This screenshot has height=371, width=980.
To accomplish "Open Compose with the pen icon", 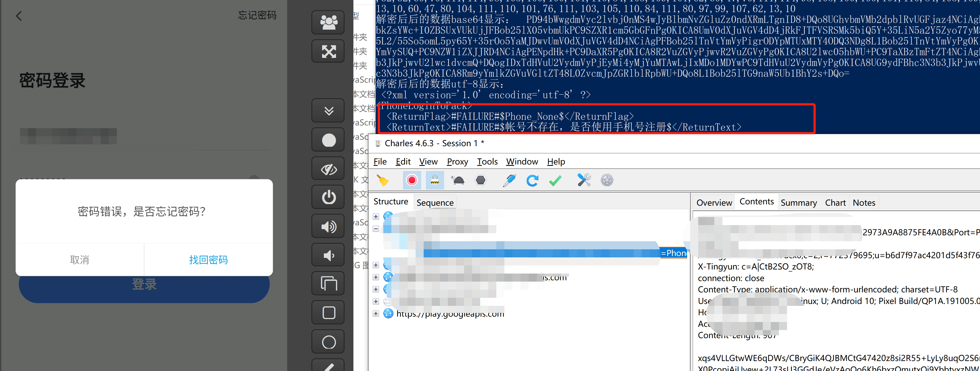I will point(509,180).
